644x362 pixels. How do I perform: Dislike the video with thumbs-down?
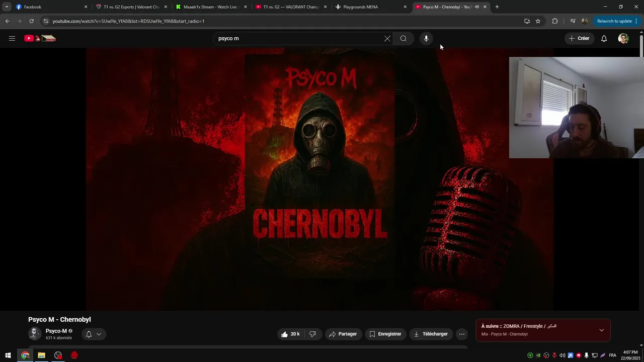312,334
